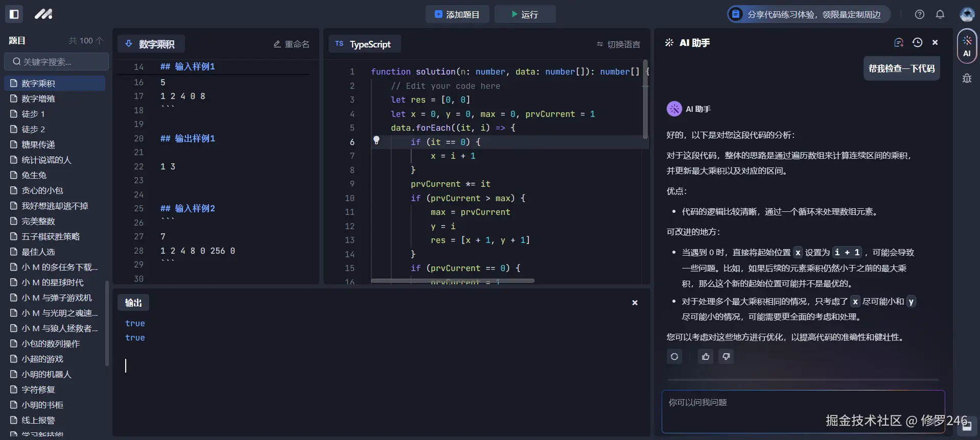Dislike the AI response with thumbs down
Image resolution: width=980 pixels, height=440 pixels.
[x=726, y=357]
